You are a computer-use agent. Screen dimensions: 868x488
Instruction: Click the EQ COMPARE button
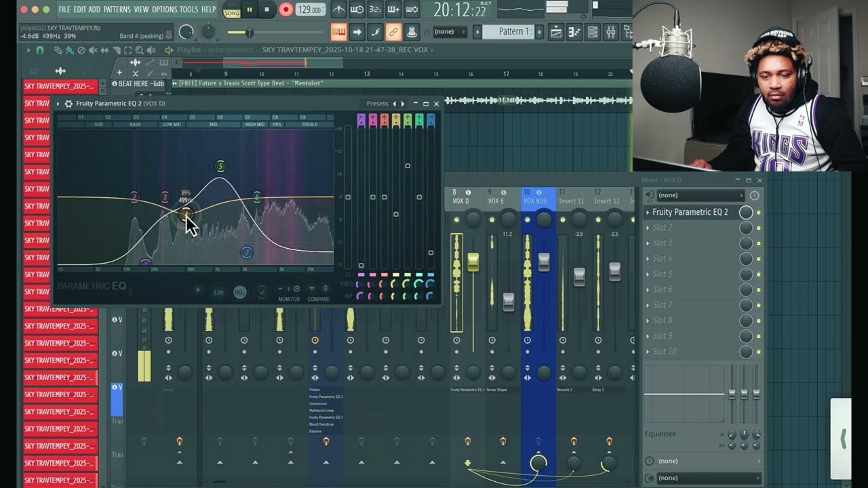(318, 299)
